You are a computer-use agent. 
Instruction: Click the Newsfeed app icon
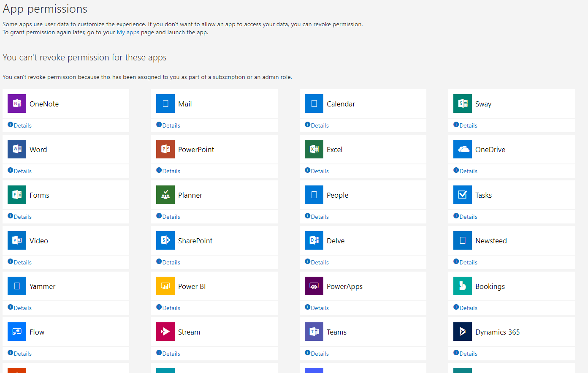[463, 240]
